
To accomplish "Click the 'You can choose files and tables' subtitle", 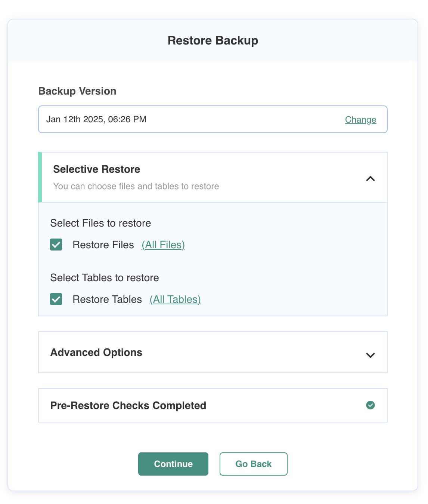I will (x=136, y=186).
